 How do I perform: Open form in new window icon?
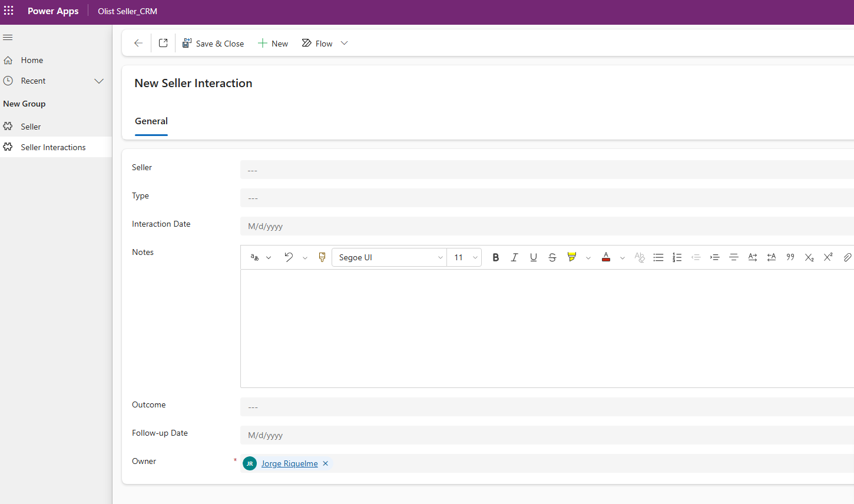163,43
